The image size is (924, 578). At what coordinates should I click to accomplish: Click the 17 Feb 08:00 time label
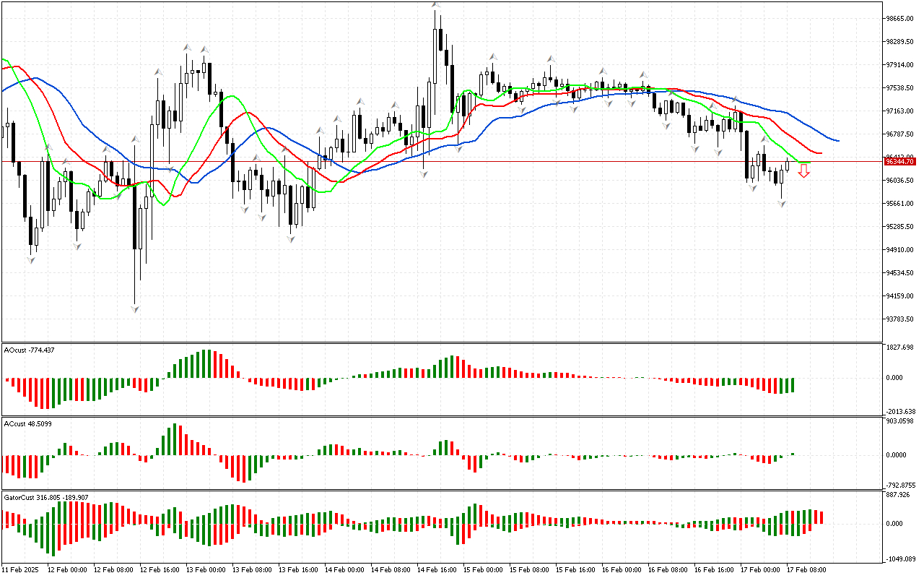tap(806, 570)
